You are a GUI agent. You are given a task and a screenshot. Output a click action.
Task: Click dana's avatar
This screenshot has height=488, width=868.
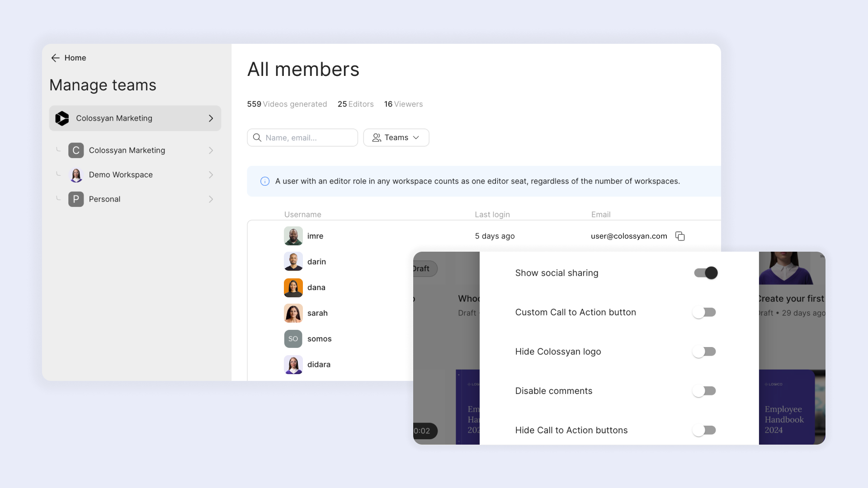click(293, 287)
